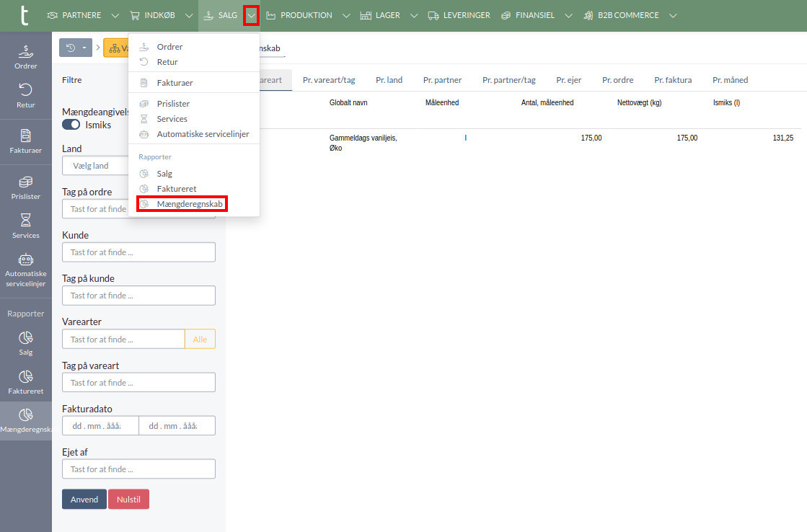Image resolution: width=807 pixels, height=532 pixels.
Task: Switch to the Pr. partner/tag tab
Action: click(x=508, y=80)
